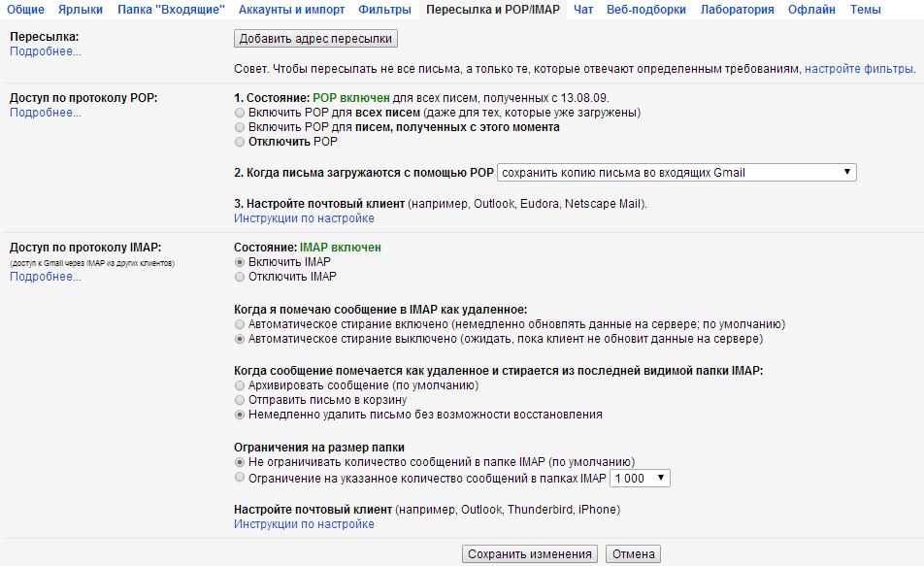Enable 'Автоматическое стирание включено' option
The height and width of the screenshot is (566, 924).
(x=239, y=324)
